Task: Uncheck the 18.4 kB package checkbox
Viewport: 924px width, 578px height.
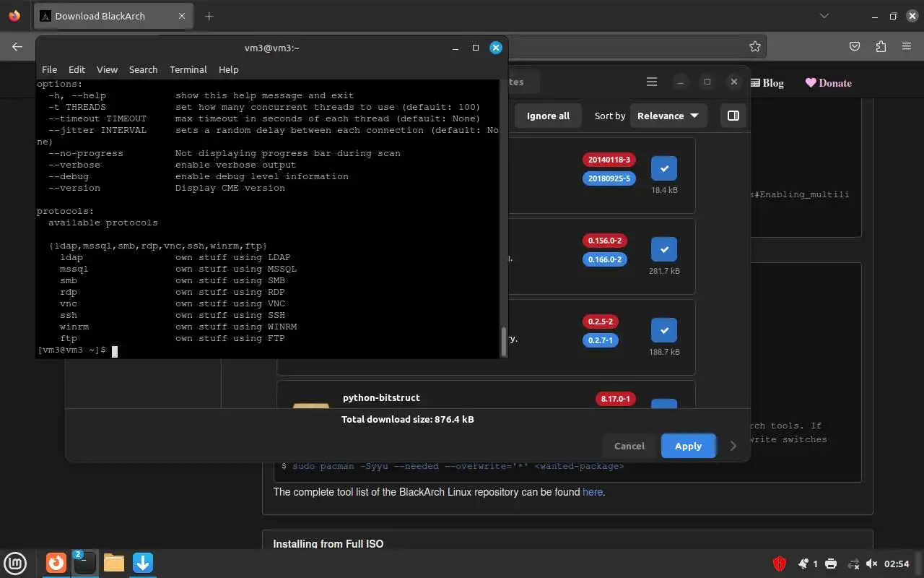Action: [664, 168]
